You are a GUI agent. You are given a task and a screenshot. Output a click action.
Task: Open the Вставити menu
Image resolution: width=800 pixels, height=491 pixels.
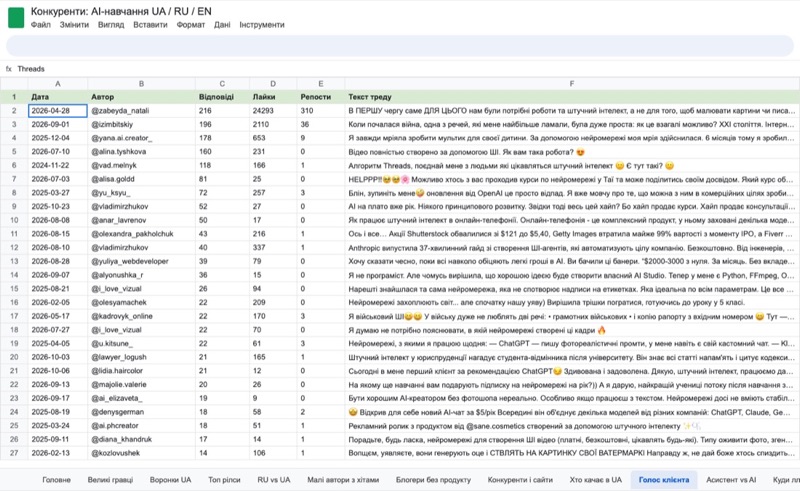click(150, 24)
